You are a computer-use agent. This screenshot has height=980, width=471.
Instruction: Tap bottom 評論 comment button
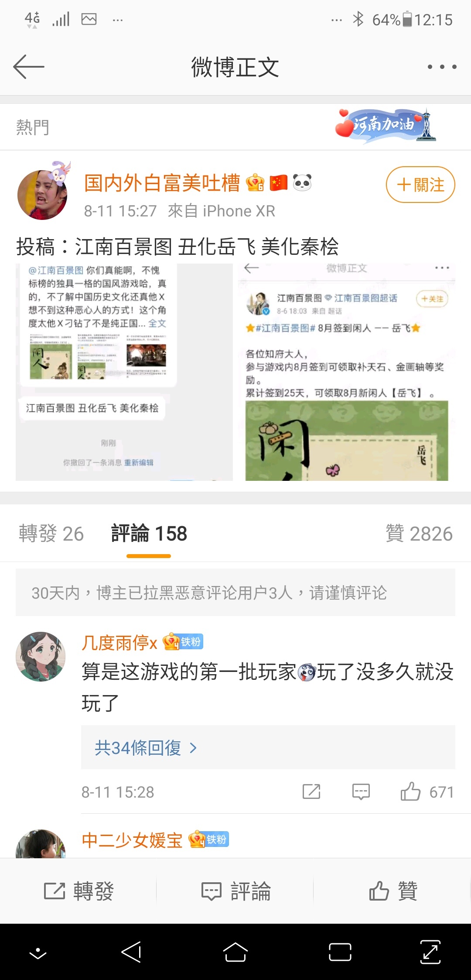click(x=236, y=891)
